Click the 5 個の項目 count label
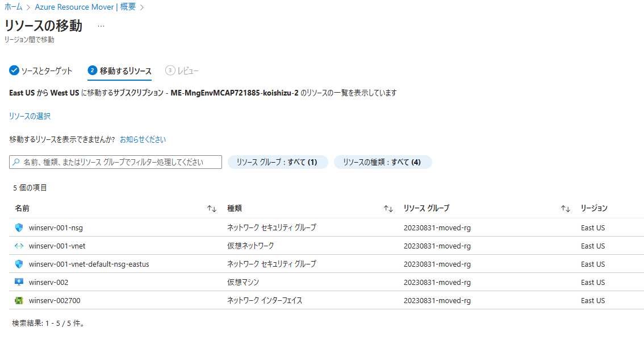Screen dimensions: 644x356 coord(30,188)
